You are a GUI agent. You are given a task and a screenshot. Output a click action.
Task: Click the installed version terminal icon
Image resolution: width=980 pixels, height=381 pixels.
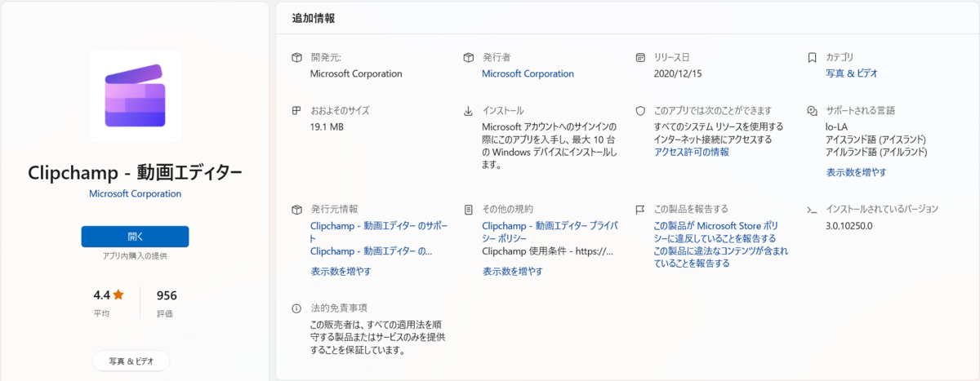click(x=812, y=210)
